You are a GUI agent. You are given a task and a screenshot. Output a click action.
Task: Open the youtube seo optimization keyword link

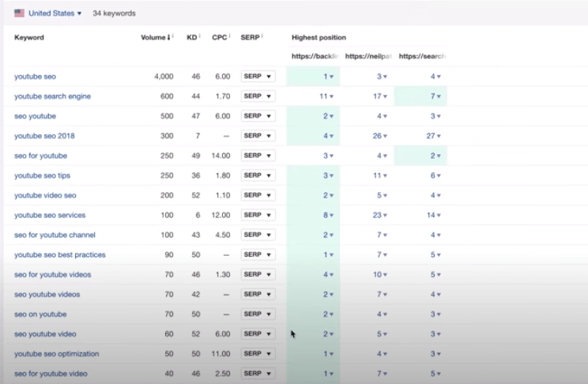tap(56, 353)
